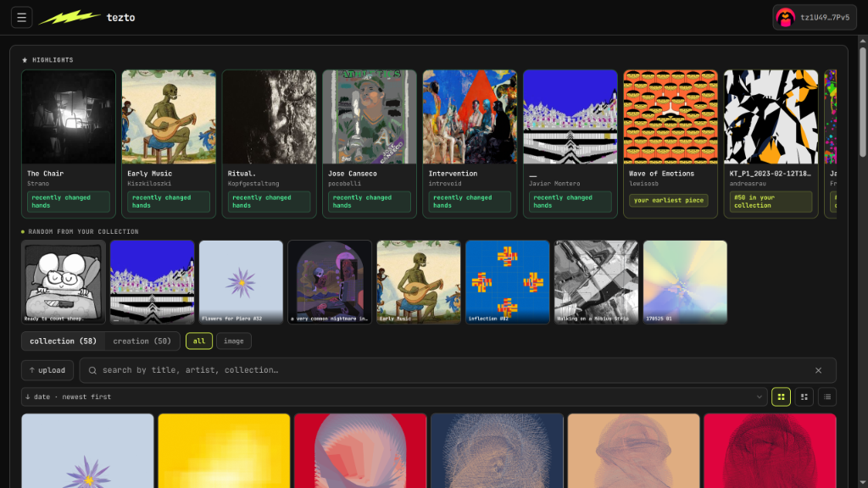
Task: Click artist name Kiszkiloszki
Action: point(149,184)
